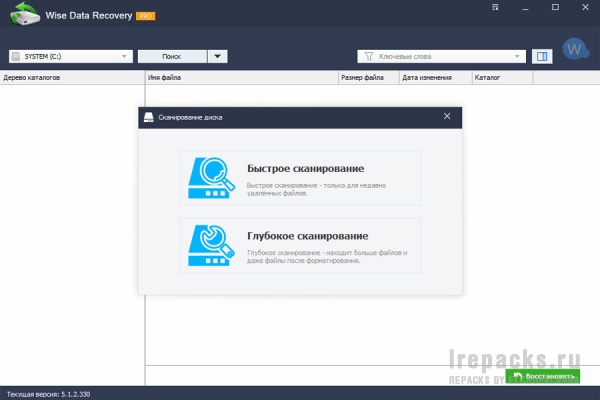Start the Быстрое сканирование quick scan
The width and height of the screenshot is (600, 400).
pos(300,178)
